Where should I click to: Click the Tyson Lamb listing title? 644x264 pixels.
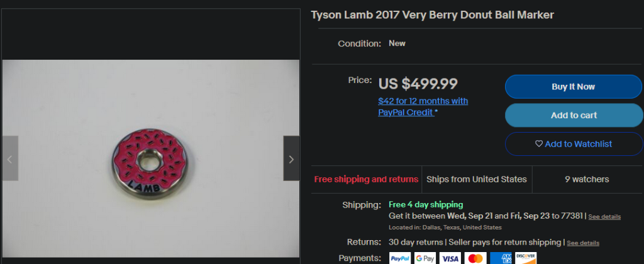pos(433,14)
